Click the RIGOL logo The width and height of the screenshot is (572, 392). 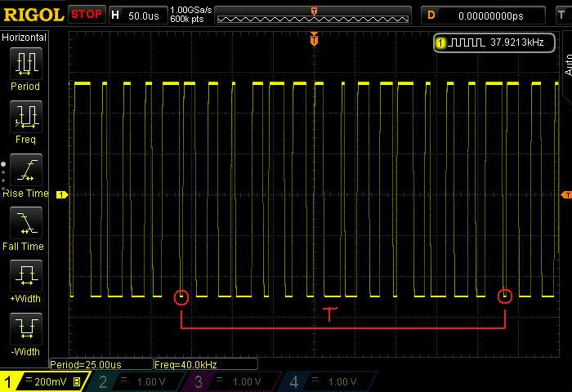pos(33,15)
